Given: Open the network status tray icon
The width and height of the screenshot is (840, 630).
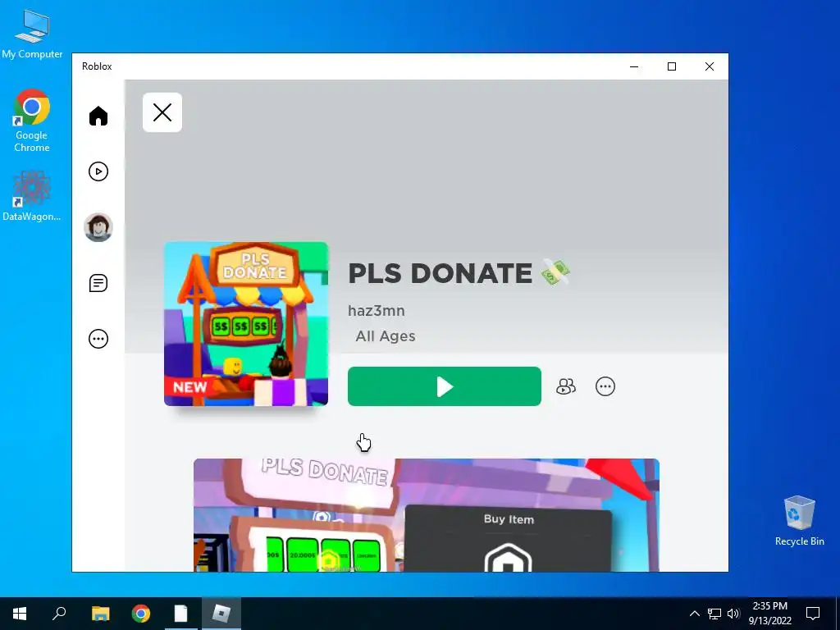Looking at the screenshot, I should pyautogui.click(x=714, y=614).
